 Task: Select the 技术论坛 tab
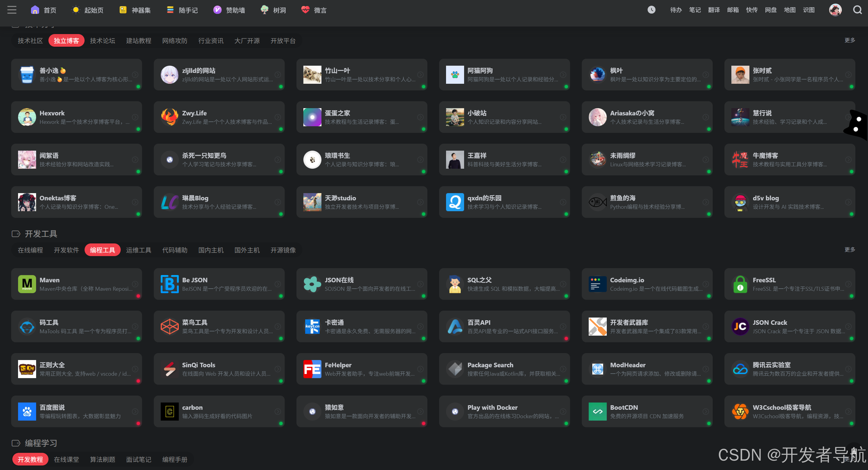tap(102, 41)
